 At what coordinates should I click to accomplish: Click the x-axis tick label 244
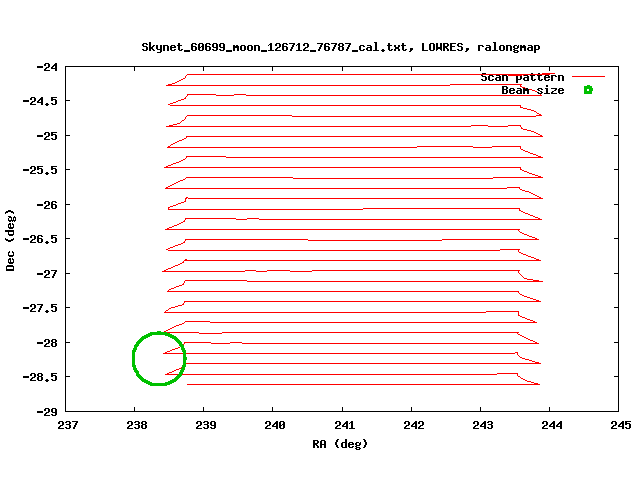[551, 425]
